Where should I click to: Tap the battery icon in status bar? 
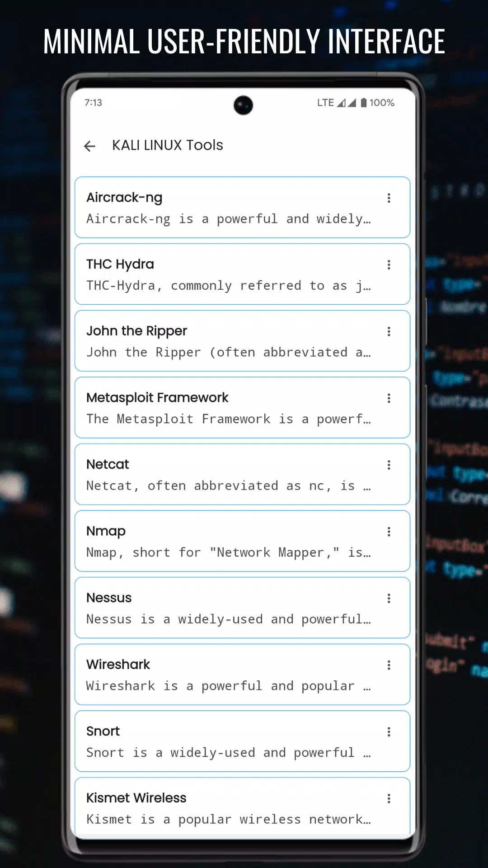point(363,103)
